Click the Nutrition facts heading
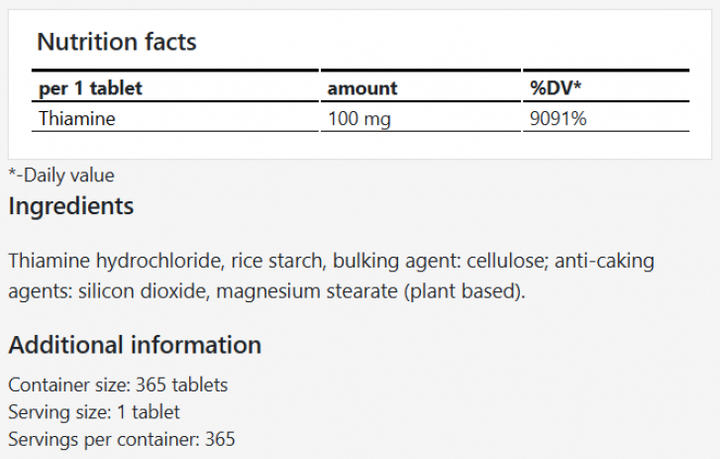This screenshot has height=459, width=720. point(116,42)
